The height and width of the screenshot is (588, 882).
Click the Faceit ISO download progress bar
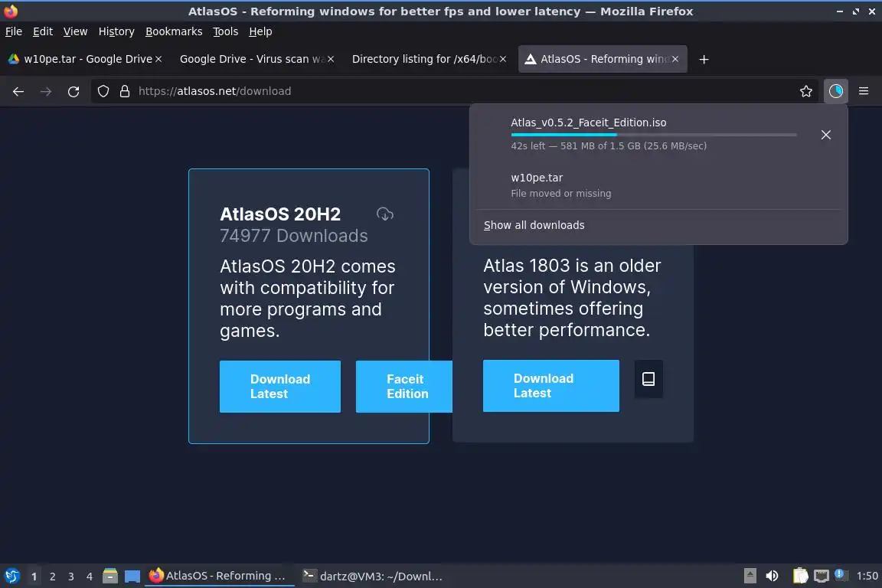tap(654, 135)
